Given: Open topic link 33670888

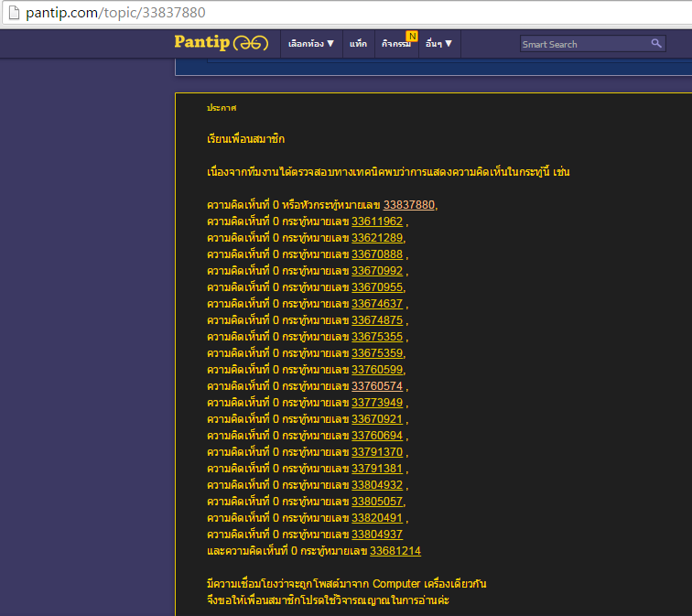Looking at the screenshot, I should pyautogui.click(x=377, y=254).
